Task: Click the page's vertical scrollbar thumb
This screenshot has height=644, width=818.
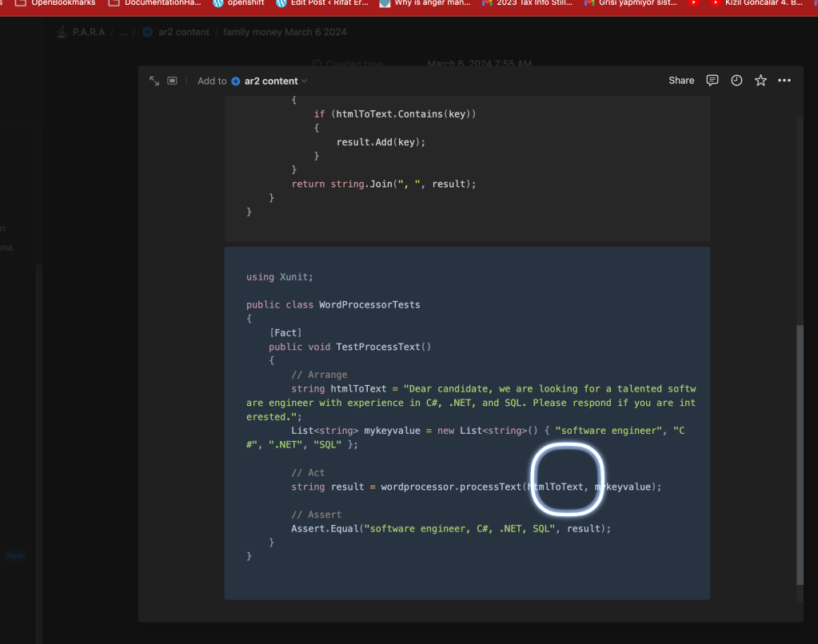Action: [x=800, y=455]
